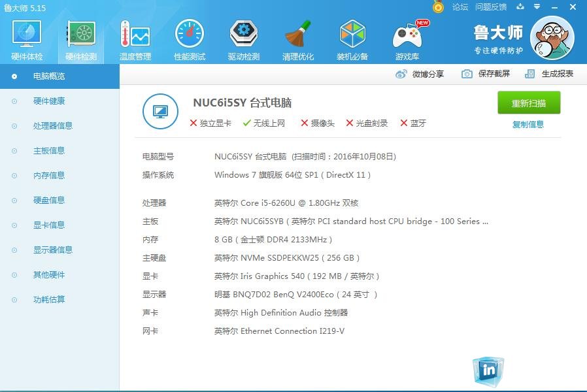The height and width of the screenshot is (392, 587).
Task: Click the blue monitor computer icon
Action: (x=160, y=111)
